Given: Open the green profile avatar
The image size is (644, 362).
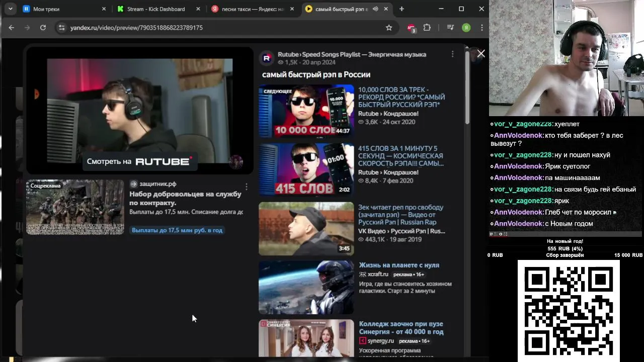Looking at the screenshot, I should point(466,28).
